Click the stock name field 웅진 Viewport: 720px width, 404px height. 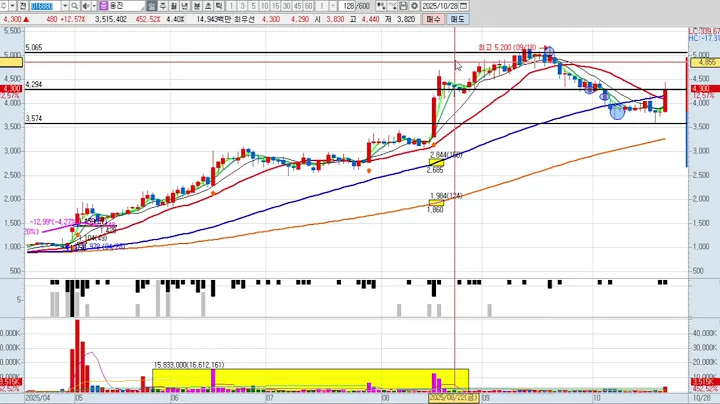(x=127, y=6)
